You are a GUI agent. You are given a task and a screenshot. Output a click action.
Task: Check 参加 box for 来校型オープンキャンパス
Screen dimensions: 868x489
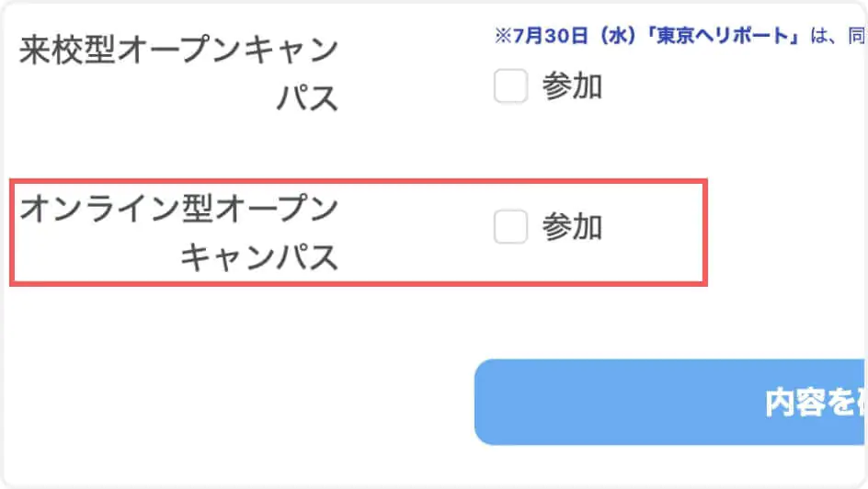(x=510, y=87)
